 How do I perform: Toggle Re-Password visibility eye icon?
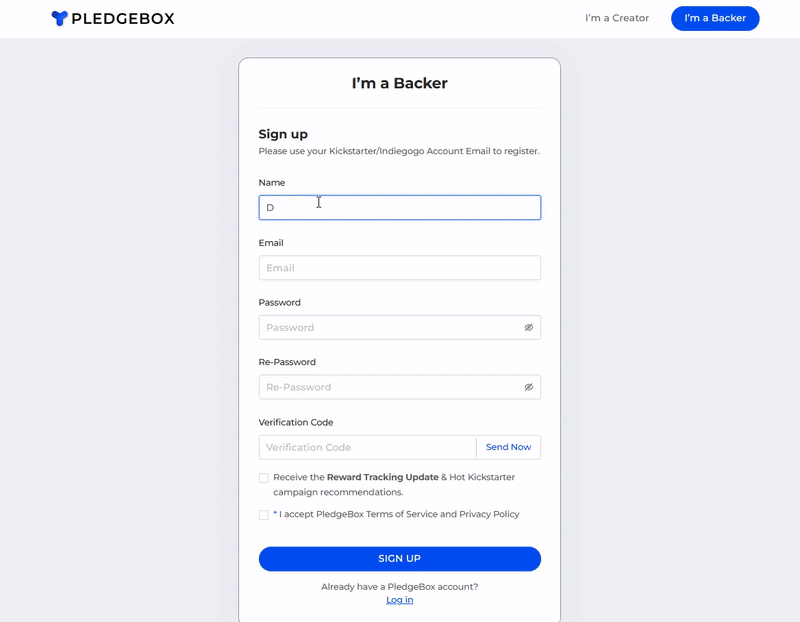coord(529,387)
